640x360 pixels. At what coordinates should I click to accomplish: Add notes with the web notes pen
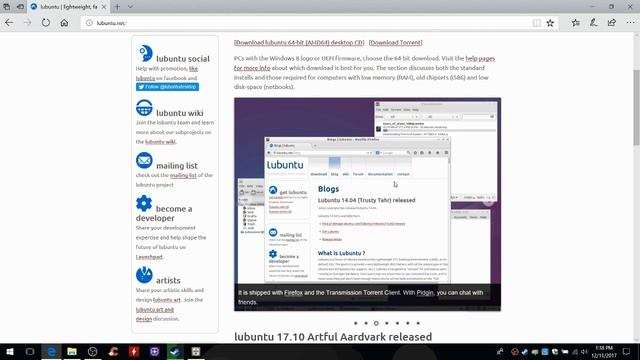click(593, 23)
